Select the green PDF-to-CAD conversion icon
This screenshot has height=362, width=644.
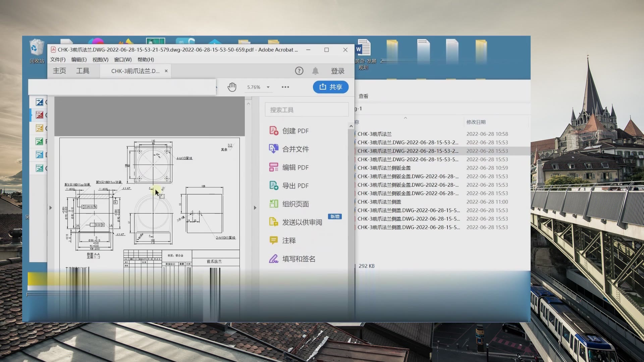[39, 141]
